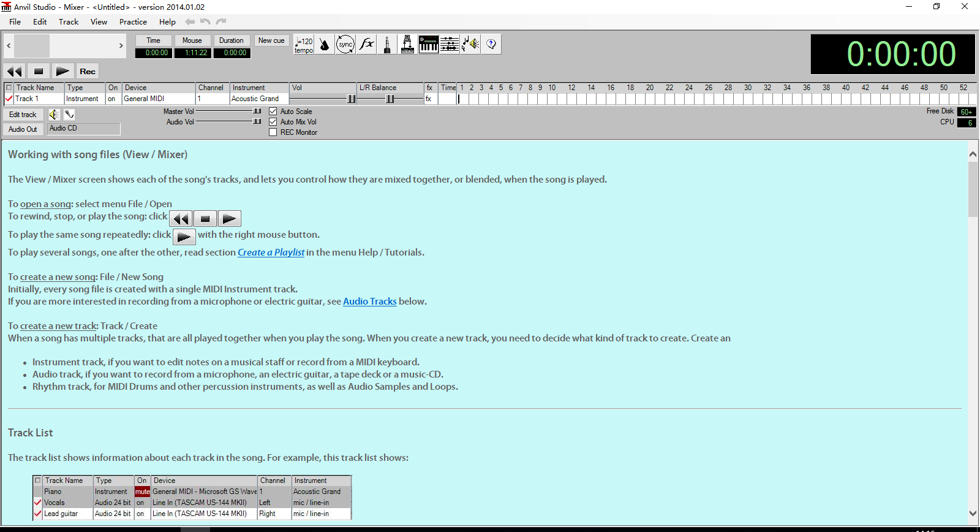Image resolution: width=980 pixels, height=532 pixels.
Task: Open the Practice menu
Action: (x=133, y=22)
